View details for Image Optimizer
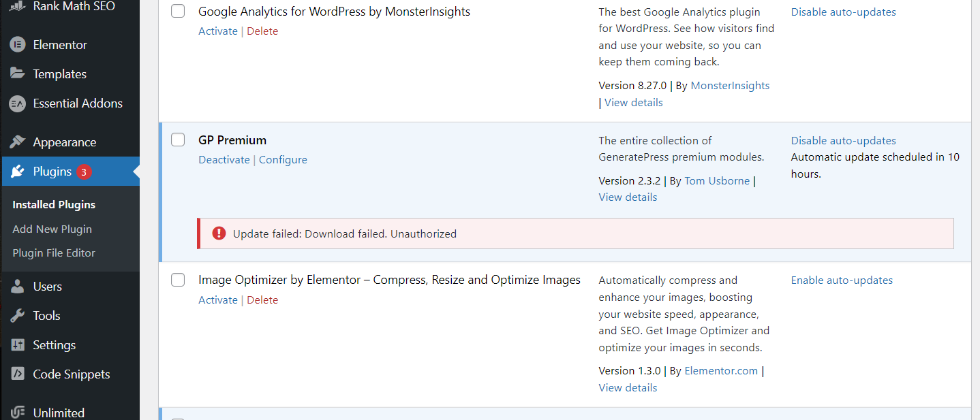This screenshot has height=420, width=980. point(628,388)
